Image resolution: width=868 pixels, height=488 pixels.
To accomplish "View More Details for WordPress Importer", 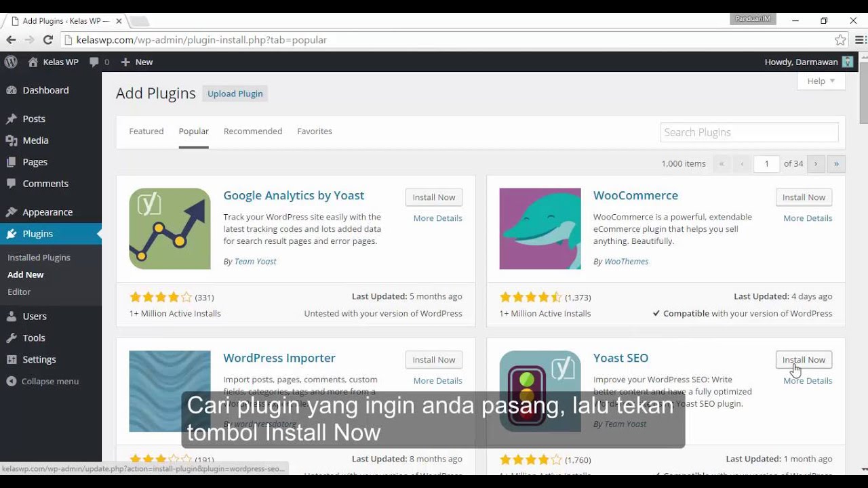I will click(438, 381).
